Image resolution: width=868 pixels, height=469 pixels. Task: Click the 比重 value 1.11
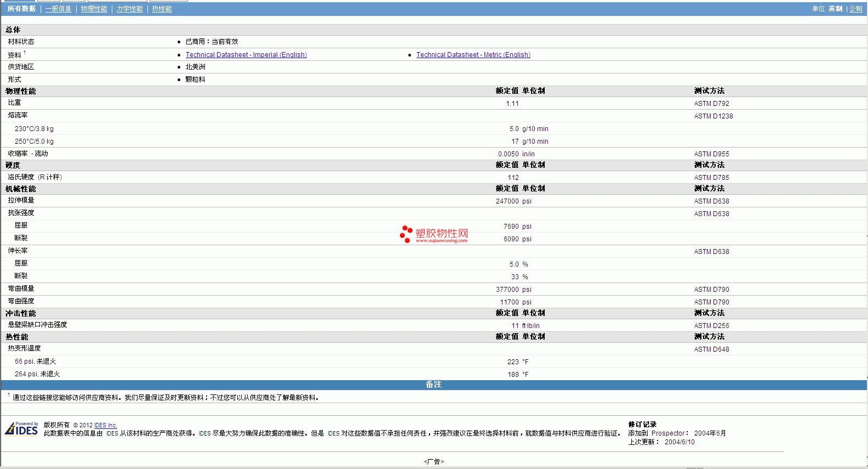click(512, 104)
